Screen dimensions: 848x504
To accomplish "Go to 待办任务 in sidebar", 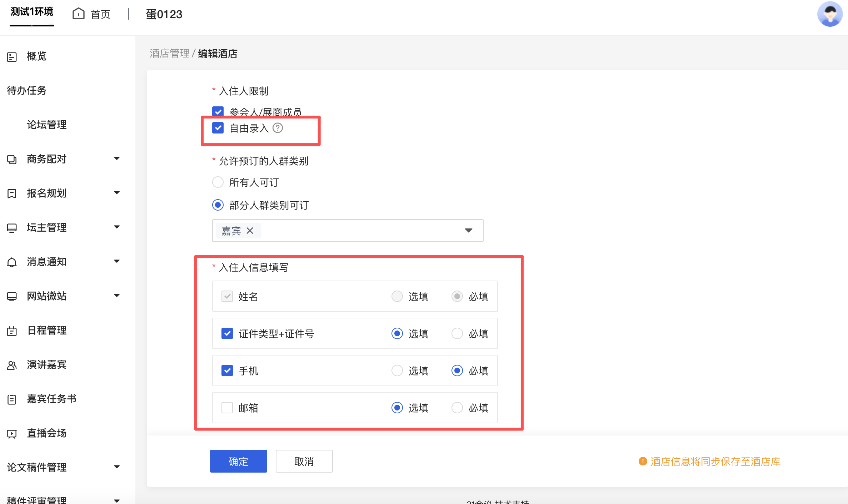I will [x=27, y=90].
